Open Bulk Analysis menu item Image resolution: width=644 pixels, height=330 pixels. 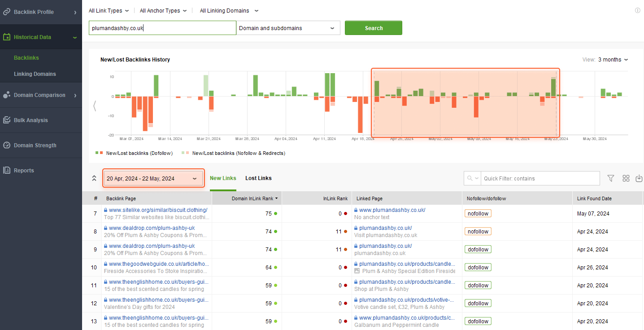coord(41,120)
